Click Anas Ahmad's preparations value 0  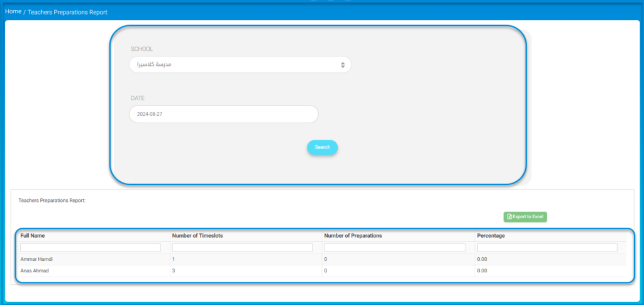326,271
